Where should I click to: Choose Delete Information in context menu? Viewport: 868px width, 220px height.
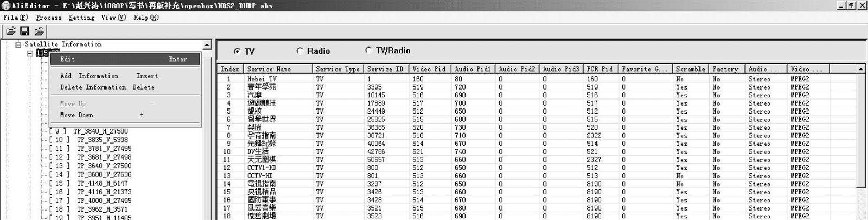point(93,87)
